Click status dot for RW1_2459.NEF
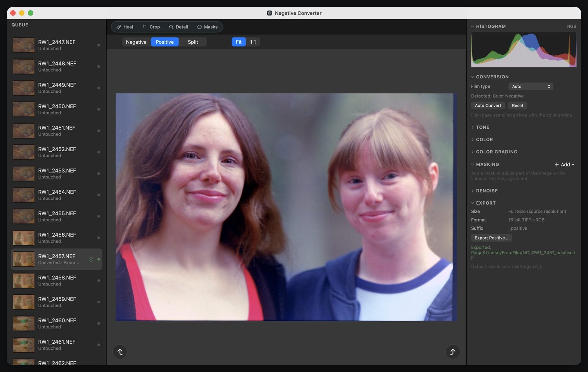Image resolution: width=588 pixels, height=372 pixels. (98, 302)
